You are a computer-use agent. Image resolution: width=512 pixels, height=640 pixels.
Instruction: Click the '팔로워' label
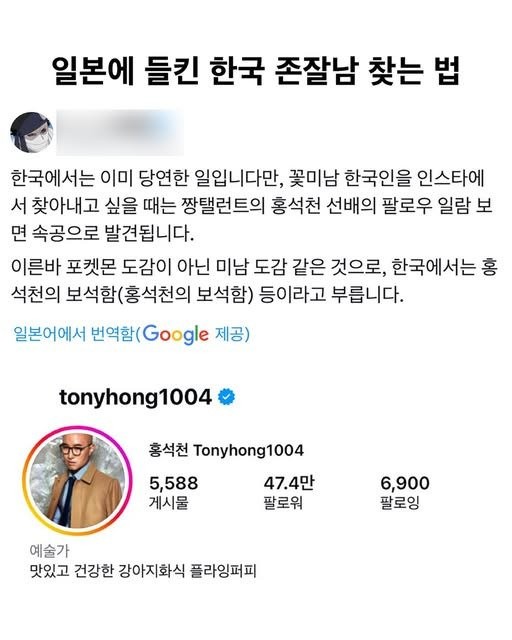(283, 503)
